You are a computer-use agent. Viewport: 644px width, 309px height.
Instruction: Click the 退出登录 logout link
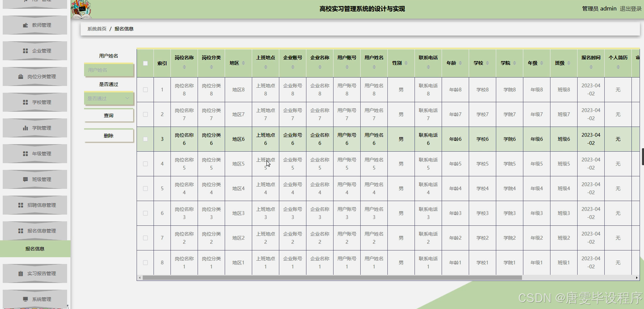click(x=631, y=8)
